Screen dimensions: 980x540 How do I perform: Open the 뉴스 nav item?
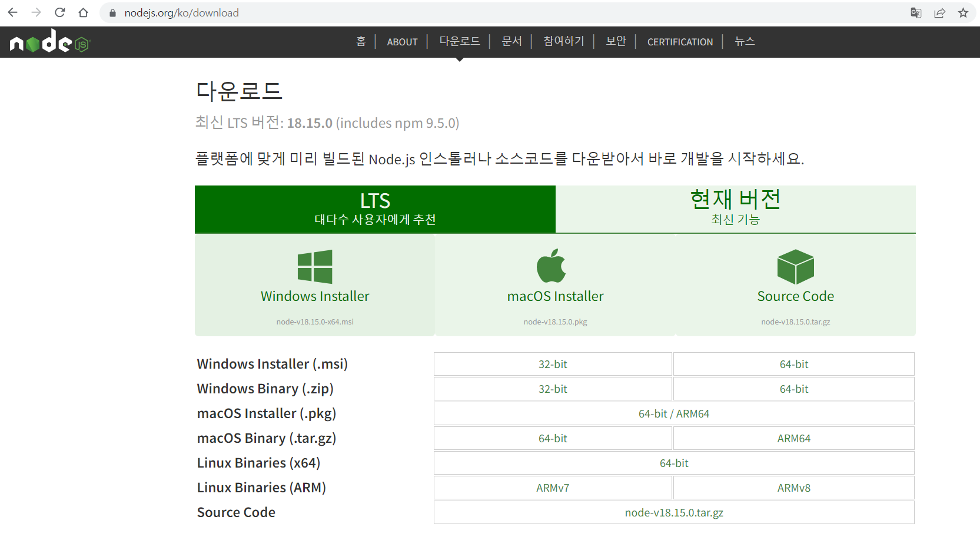pos(745,41)
